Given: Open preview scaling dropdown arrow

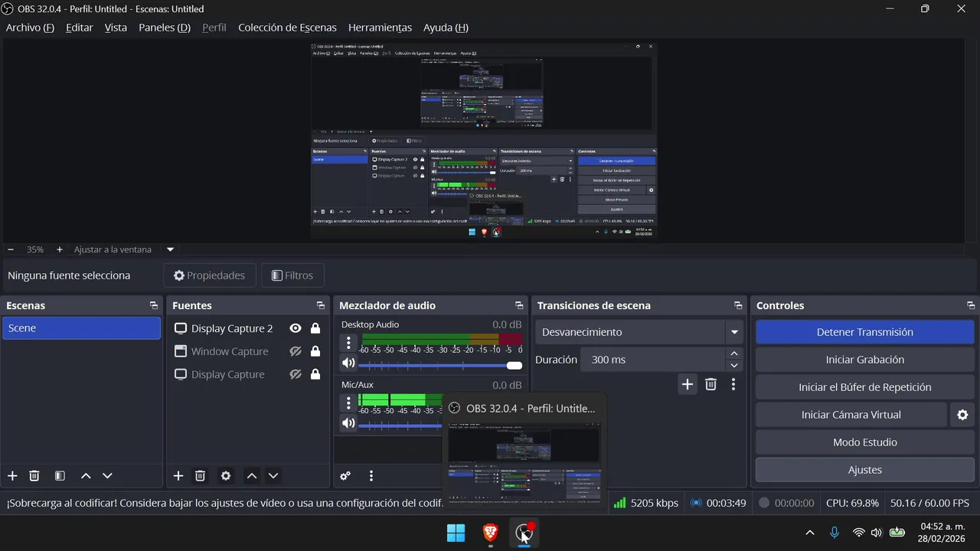Looking at the screenshot, I should pos(171,249).
